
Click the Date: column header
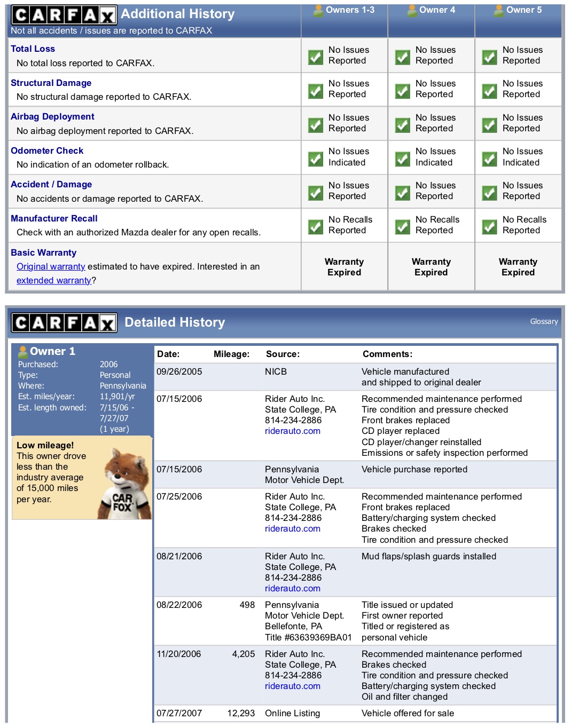[168, 354]
